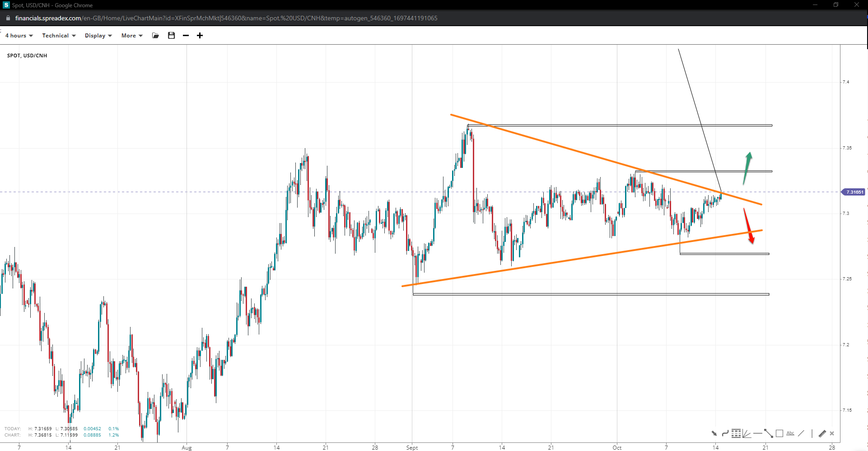868x451 pixels.
Task: Click the open folder load chart icon
Action: tap(156, 36)
